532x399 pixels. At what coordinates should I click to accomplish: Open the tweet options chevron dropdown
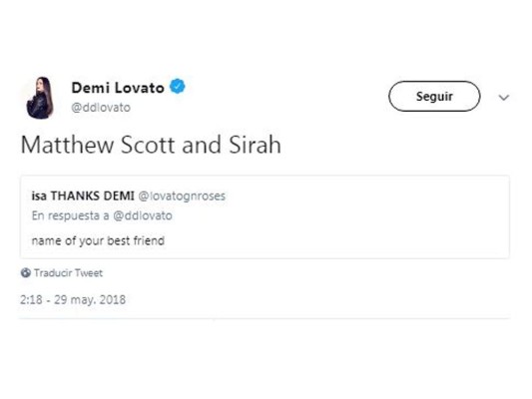click(x=504, y=98)
